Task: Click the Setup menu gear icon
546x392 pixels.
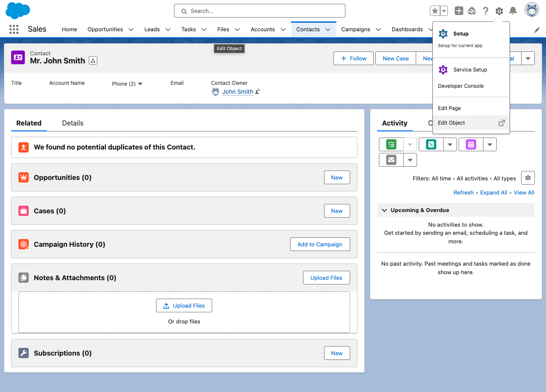Action: (443, 34)
